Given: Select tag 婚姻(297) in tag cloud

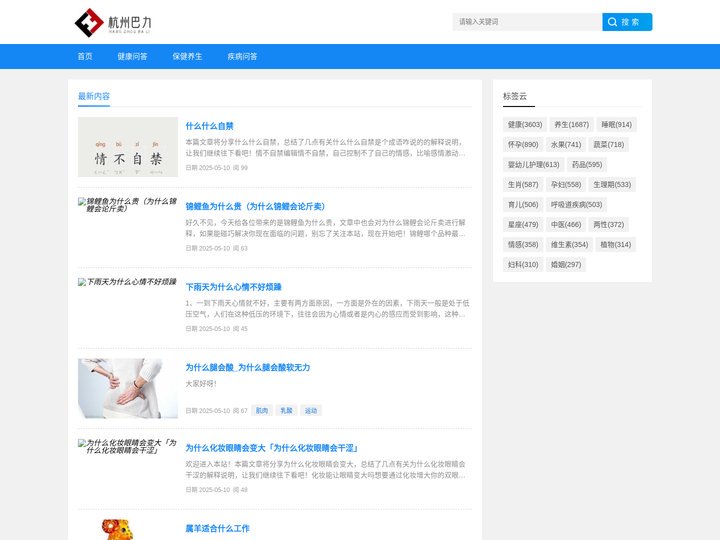Looking at the screenshot, I should [566, 264].
